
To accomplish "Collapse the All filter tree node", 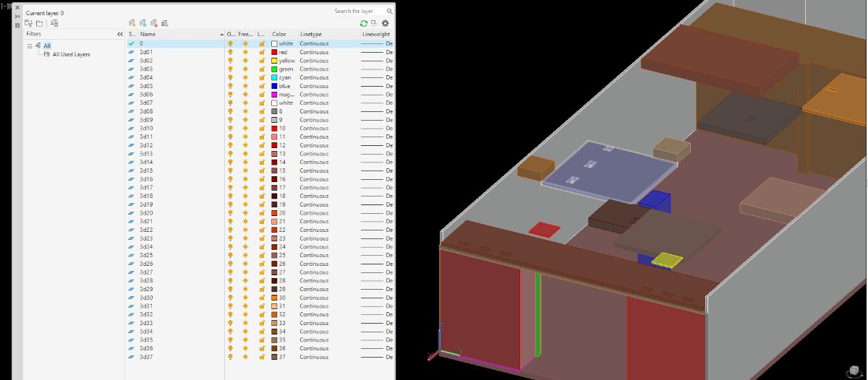I will pos(30,46).
